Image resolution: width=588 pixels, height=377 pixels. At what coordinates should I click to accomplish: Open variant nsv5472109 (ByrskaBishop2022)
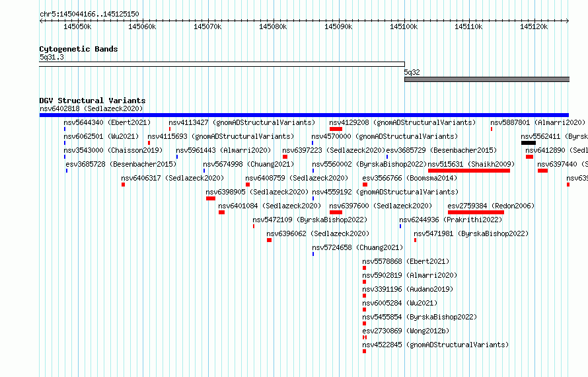pos(310,220)
